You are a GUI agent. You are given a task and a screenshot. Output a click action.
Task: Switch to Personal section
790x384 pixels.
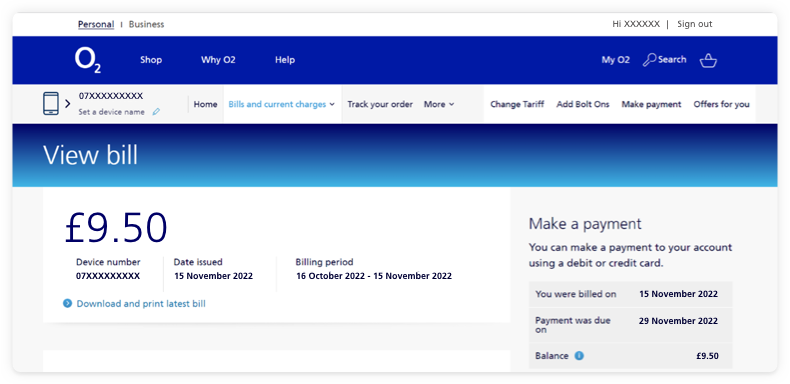[x=96, y=24]
